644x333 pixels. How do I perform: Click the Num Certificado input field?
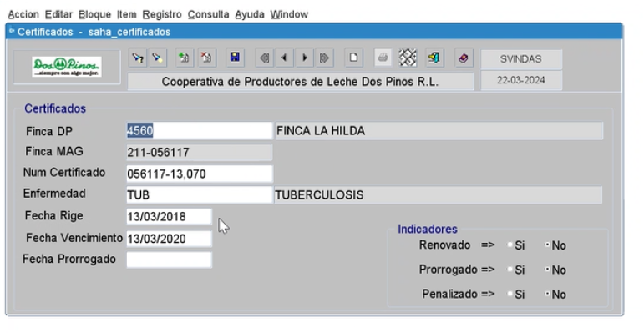pyautogui.click(x=200, y=174)
